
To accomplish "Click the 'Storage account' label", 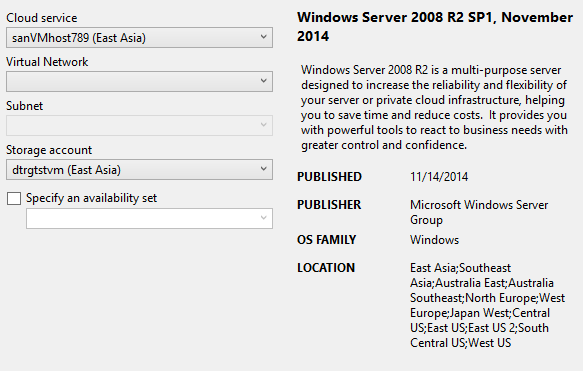I will (49, 150).
